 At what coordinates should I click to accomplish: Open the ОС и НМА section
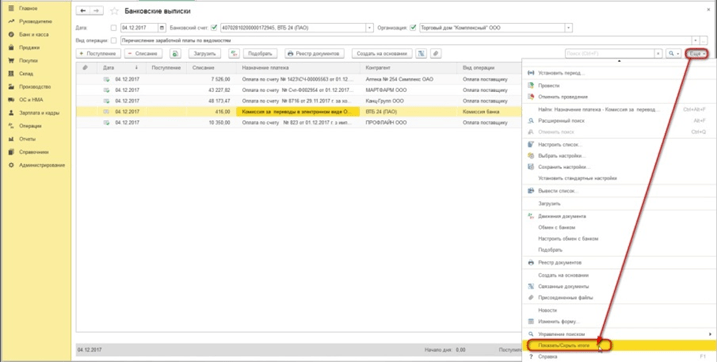[31, 100]
